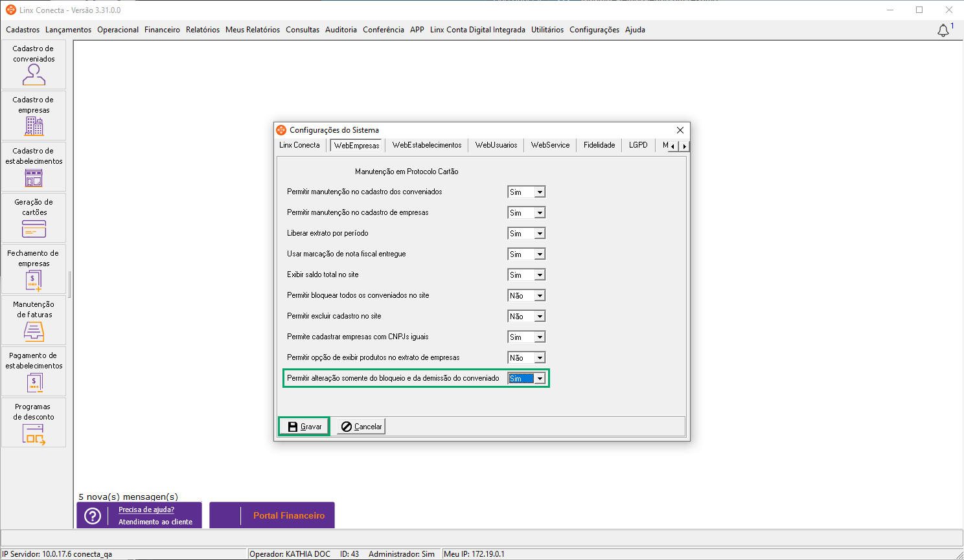Screen dimensions: 964x560
Task: Click the Meu IP: 172.19.0.1 status entry
Action: (x=474, y=554)
